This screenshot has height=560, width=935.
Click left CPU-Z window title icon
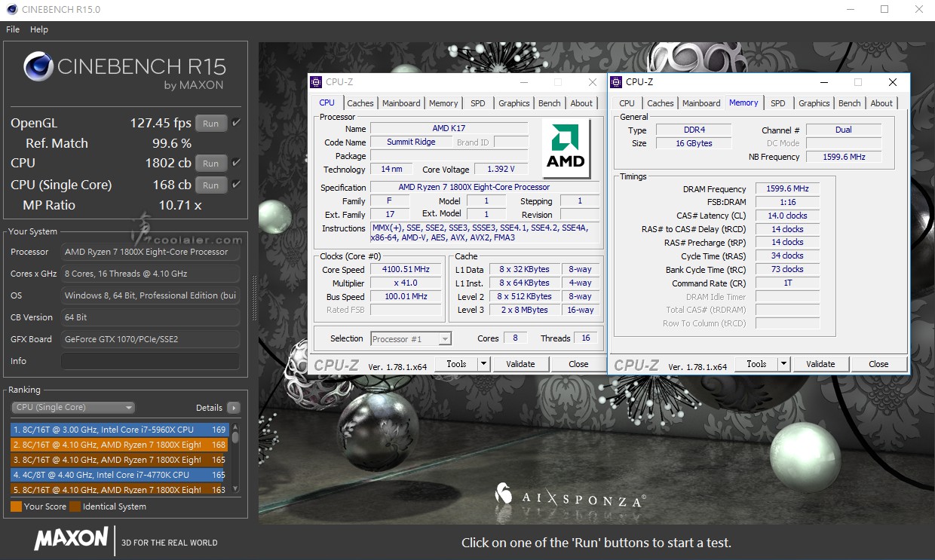tap(317, 82)
